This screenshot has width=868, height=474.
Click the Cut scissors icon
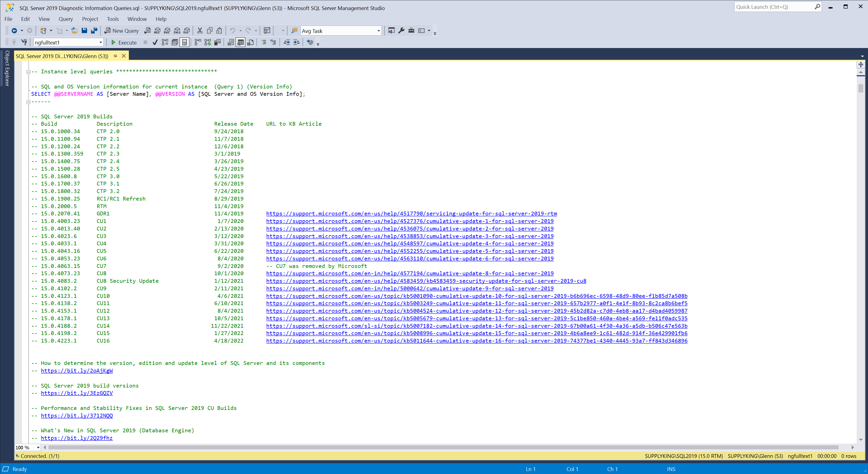point(200,31)
